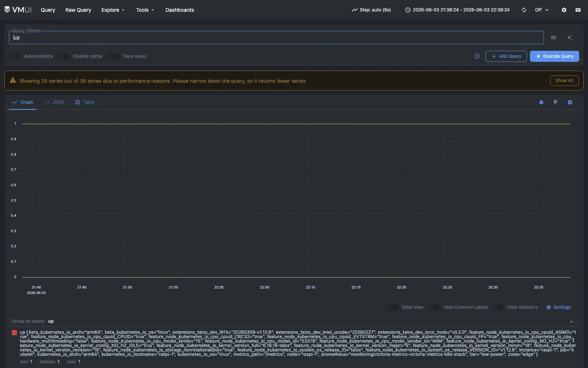
Task: Click the VMUI logo
Action: coord(18,10)
